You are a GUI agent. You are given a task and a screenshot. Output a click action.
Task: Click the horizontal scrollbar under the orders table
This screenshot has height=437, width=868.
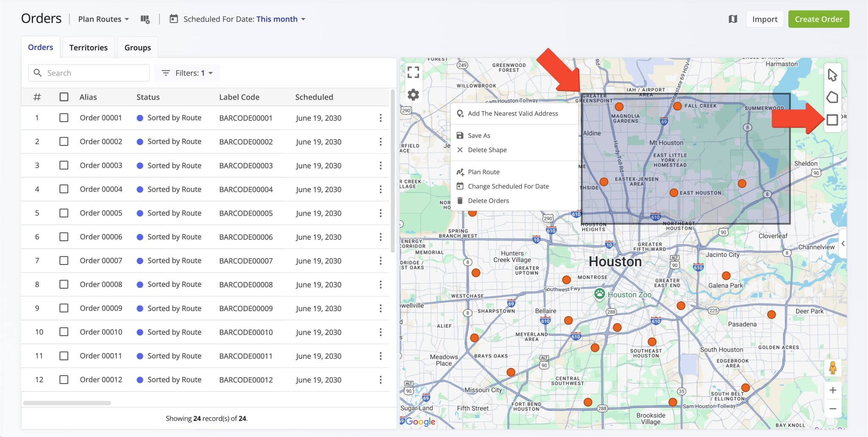point(67,403)
